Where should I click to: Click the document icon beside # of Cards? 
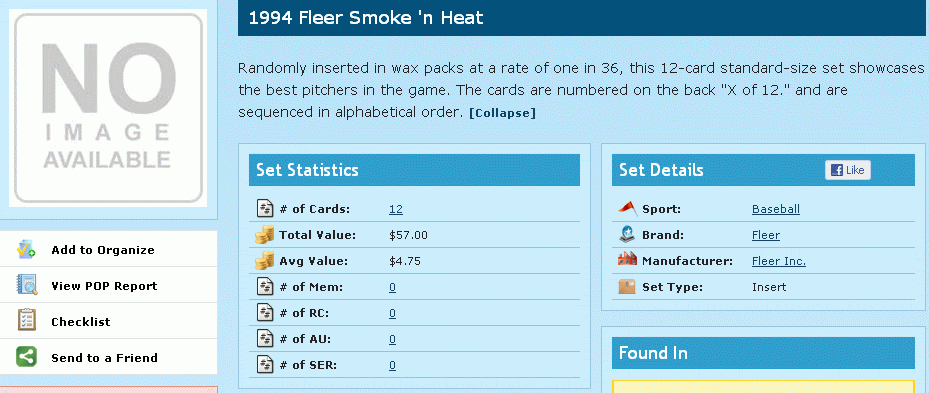click(264, 209)
